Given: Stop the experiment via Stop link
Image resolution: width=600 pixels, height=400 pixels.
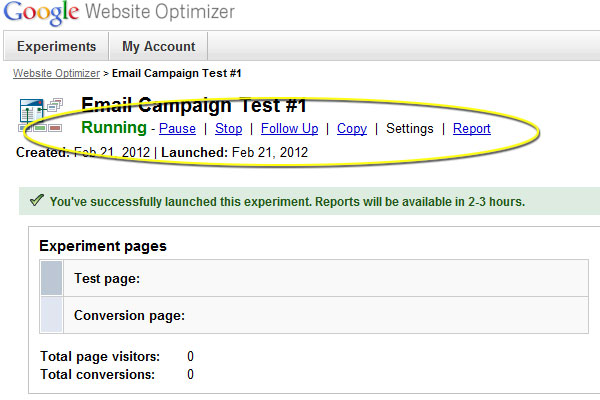Looking at the screenshot, I should tap(229, 129).
